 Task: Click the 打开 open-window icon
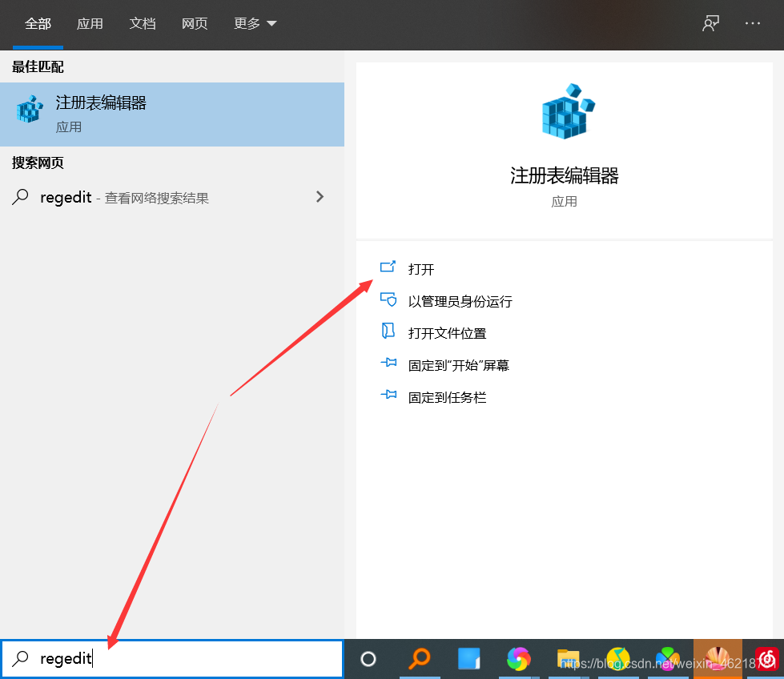pos(388,267)
